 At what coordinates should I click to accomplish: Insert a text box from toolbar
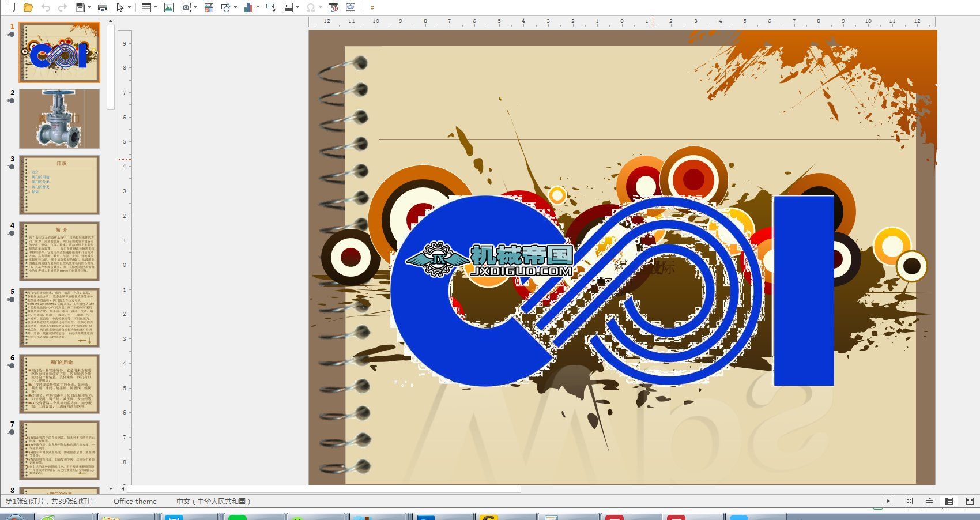coord(288,7)
